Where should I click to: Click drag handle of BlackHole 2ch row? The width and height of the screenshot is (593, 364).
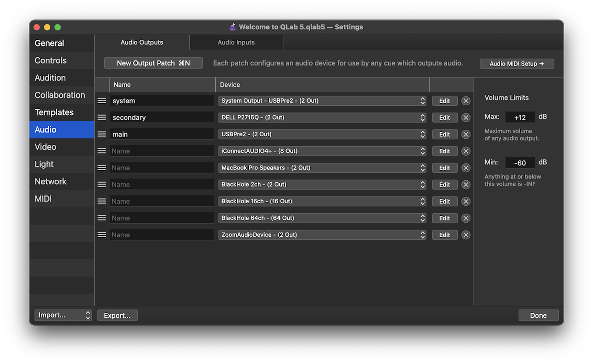click(x=102, y=184)
